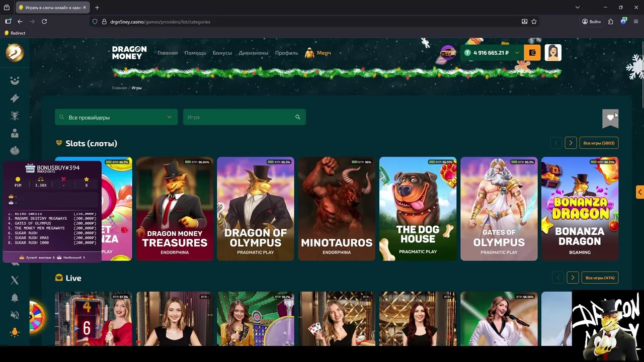Show previous Live games with left arrow
The width and height of the screenshot is (644, 362).
coord(558,278)
